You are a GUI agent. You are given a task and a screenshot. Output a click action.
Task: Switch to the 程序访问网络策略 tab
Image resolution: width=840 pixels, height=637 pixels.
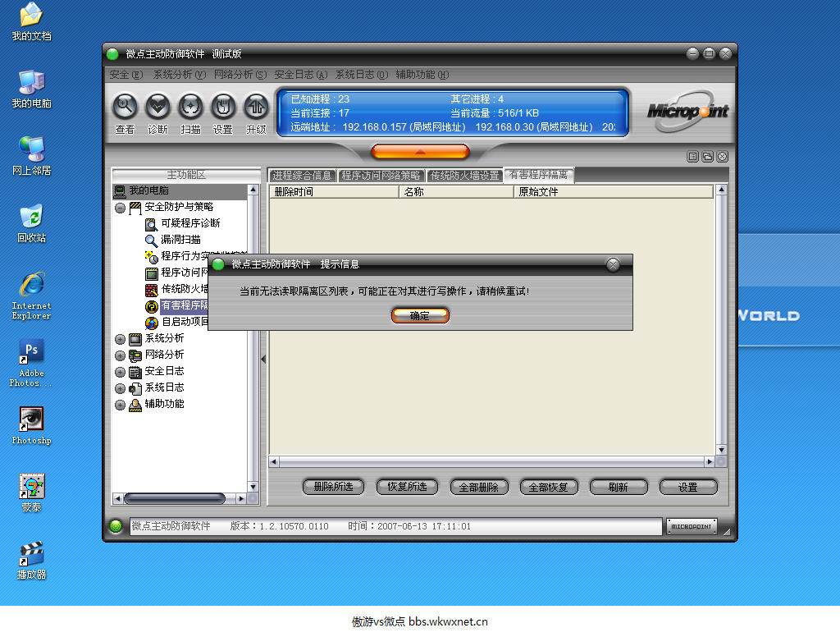coord(381,176)
